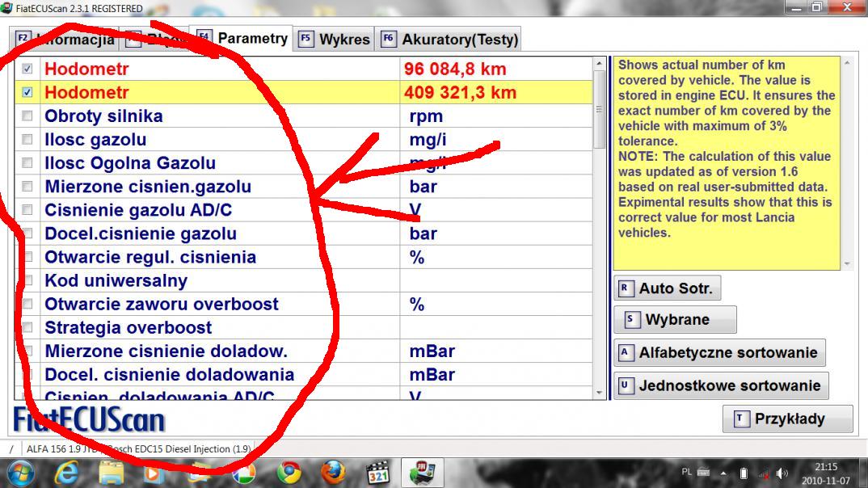Click the FiatECUScan taskbar icon
Viewport: 868px width, 488px height.
pos(422,473)
